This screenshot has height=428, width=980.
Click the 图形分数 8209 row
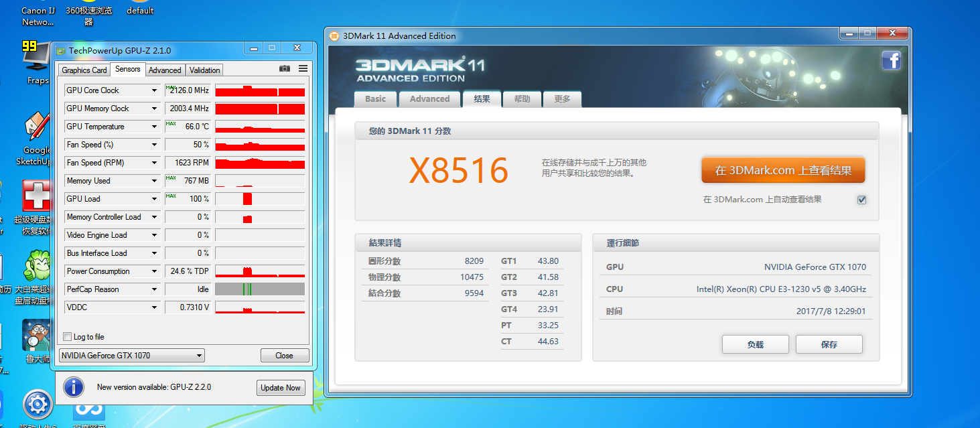click(x=425, y=261)
